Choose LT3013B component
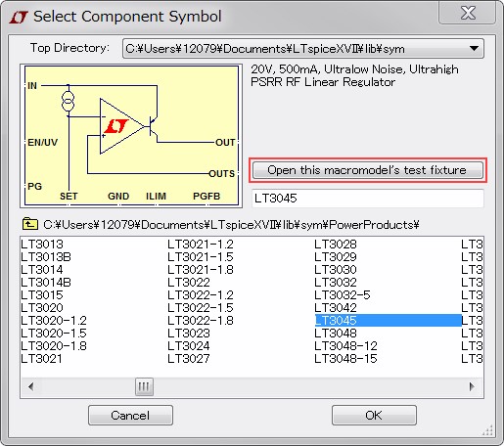The image size is (504, 446). point(46,257)
